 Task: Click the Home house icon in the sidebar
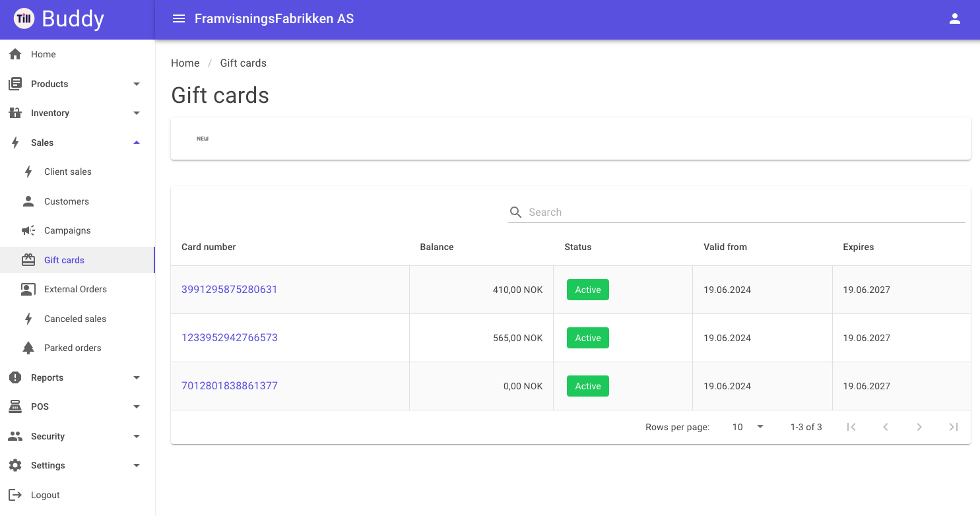click(15, 54)
